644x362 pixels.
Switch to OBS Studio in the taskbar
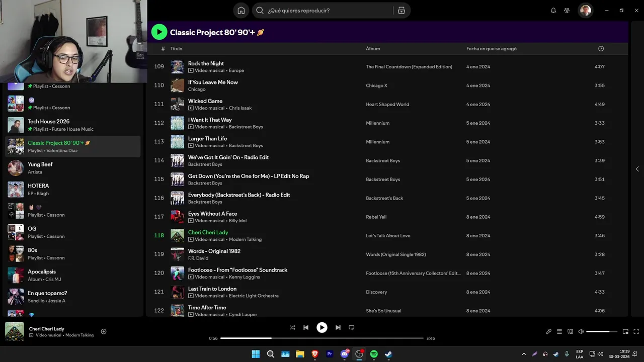click(x=359, y=354)
